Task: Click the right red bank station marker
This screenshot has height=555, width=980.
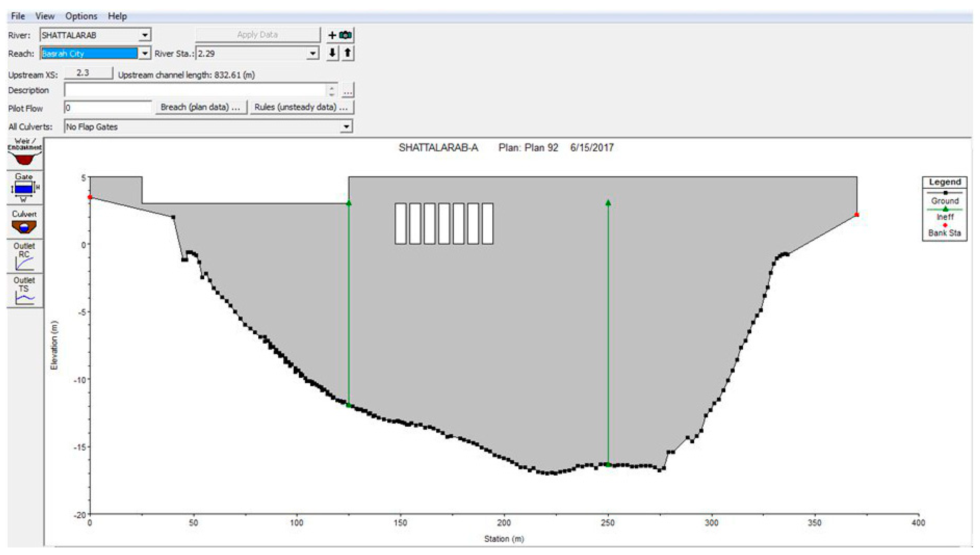Action: [857, 215]
